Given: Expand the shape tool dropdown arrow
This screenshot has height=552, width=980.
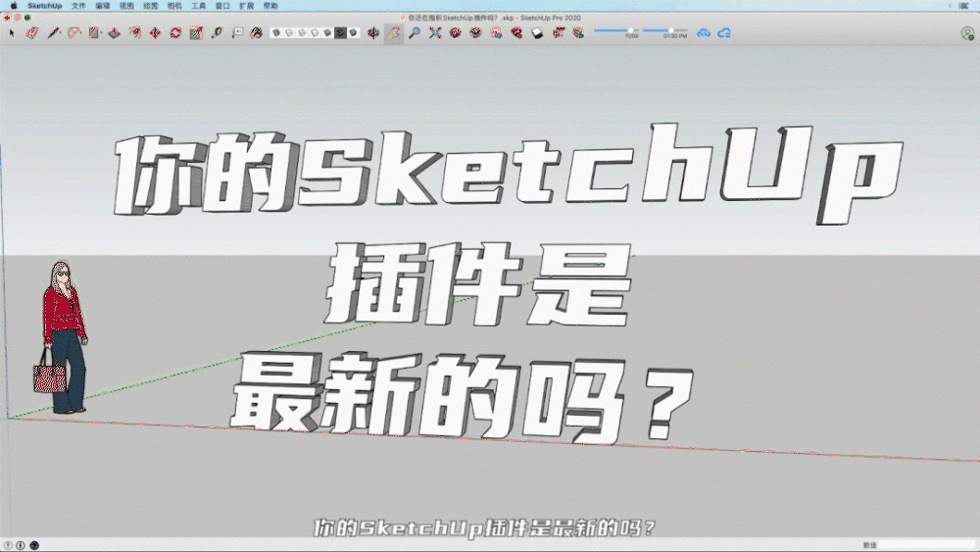Looking at the screenshot, I should (102, 32).
